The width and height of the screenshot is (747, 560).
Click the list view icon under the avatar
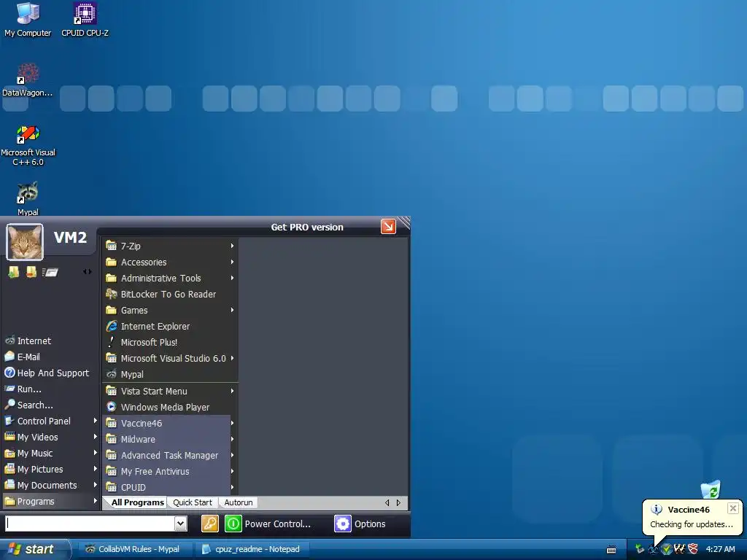click(50, 273)
